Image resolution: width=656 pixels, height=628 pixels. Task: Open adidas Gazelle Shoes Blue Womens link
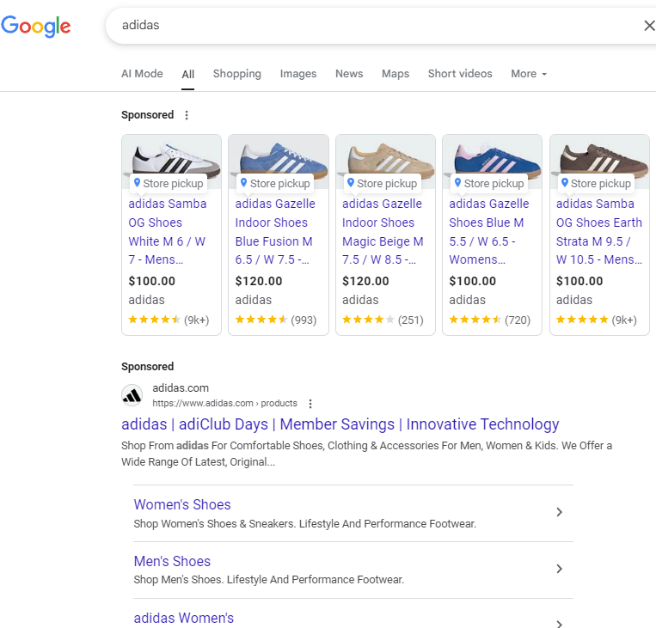[489, 231]
